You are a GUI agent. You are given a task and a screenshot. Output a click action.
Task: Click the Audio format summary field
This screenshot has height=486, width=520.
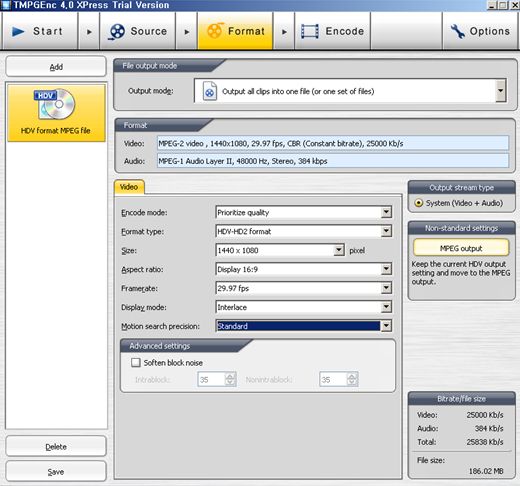(333, 161)
